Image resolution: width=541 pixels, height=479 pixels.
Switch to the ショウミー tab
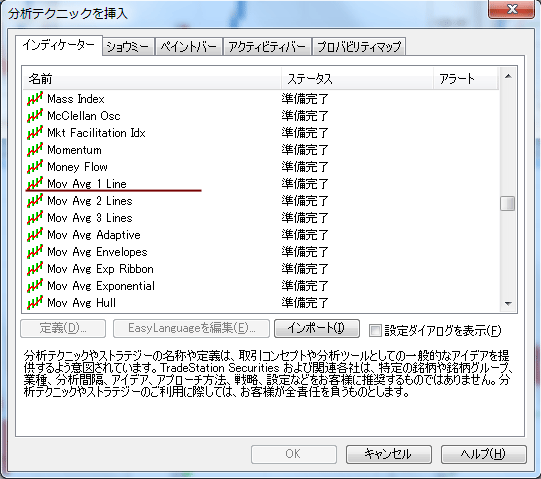(x=128, y=47)
